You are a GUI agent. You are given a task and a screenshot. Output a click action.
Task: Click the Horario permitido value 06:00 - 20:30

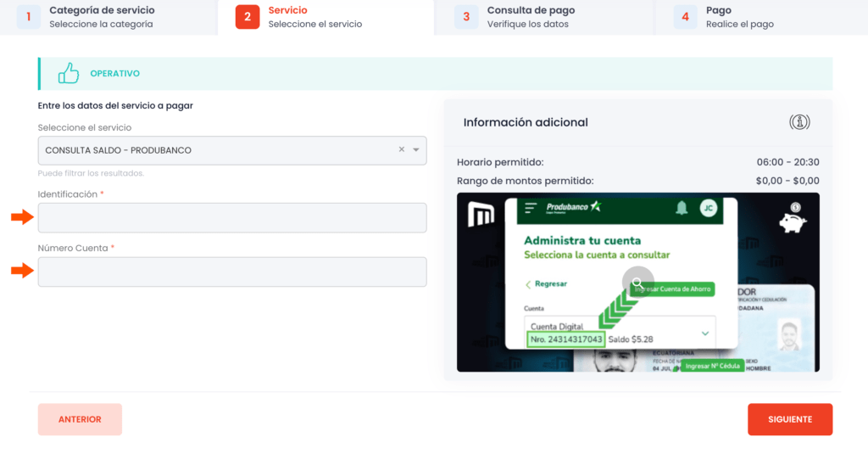tap(787, 162)
